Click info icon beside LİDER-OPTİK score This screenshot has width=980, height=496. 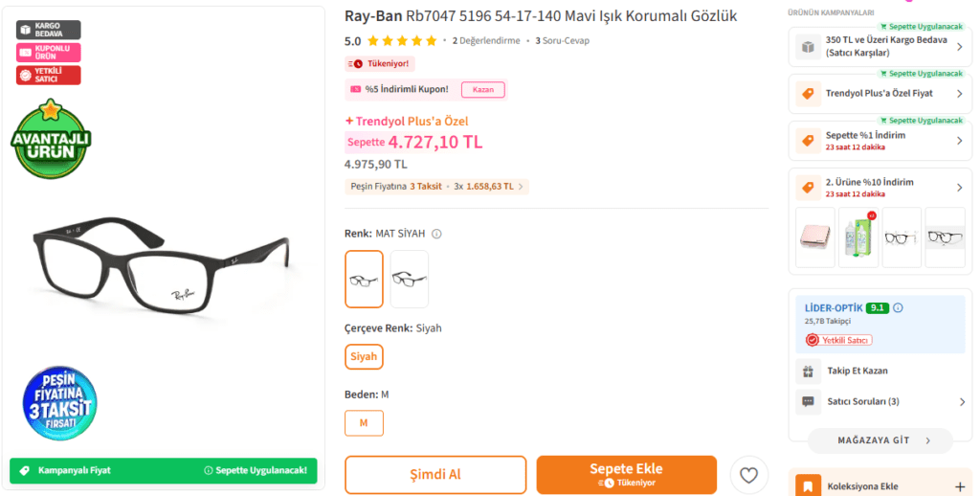click(898, 308)
